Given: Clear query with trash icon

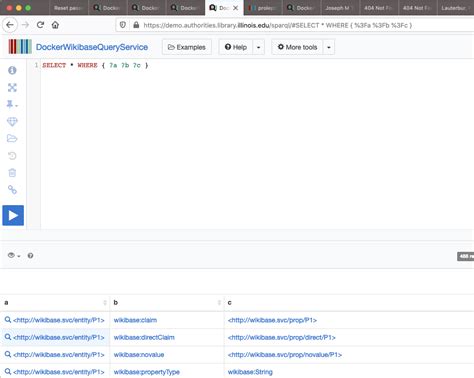Looking at the screenshot, I should 12,173.
